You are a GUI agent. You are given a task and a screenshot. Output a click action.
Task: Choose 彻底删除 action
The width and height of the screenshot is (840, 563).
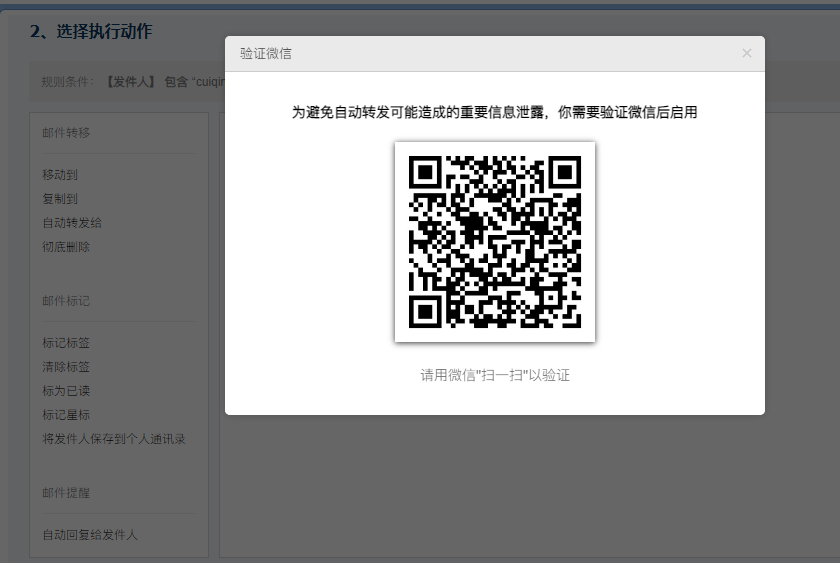[66, 247]
